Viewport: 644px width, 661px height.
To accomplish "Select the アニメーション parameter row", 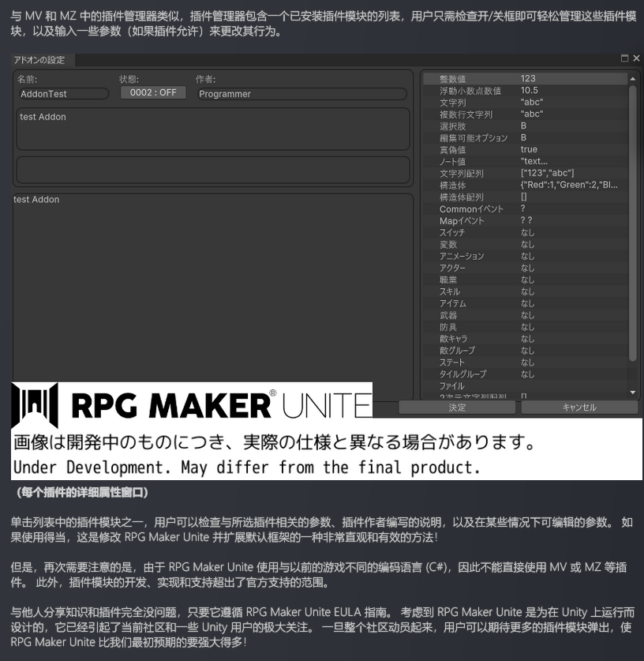I will pyautogui.click(x=526, y=255).
